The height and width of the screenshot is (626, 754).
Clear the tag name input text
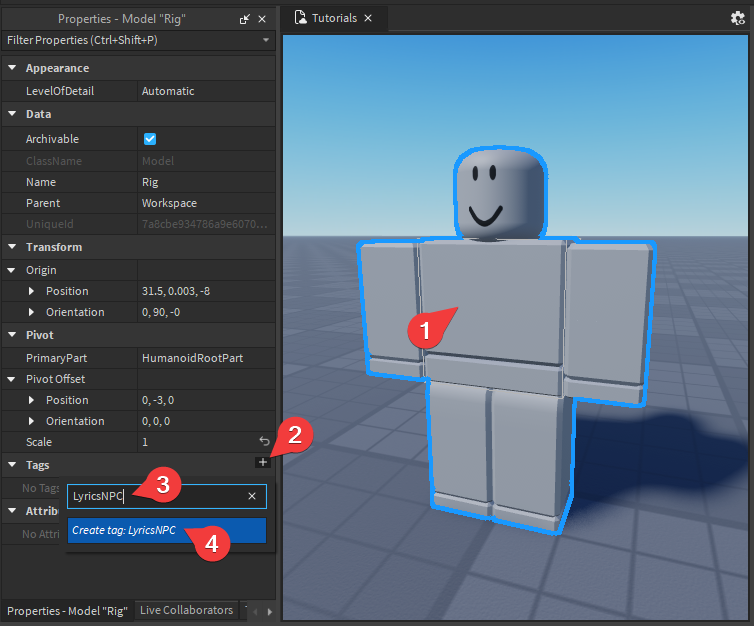252,496
